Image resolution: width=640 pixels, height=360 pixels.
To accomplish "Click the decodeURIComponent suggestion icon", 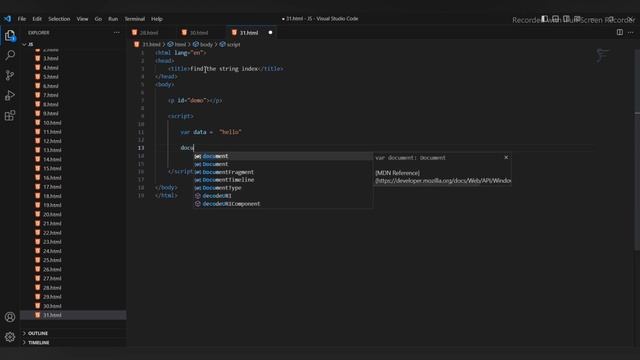I will point(198,204).
